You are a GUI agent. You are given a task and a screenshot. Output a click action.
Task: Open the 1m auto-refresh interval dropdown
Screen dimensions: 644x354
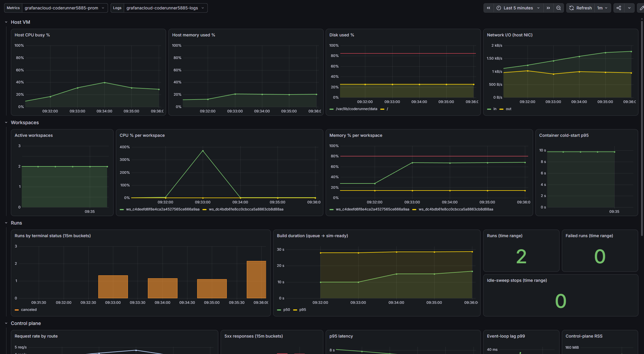pyautogui.click(x=603, y=8)
